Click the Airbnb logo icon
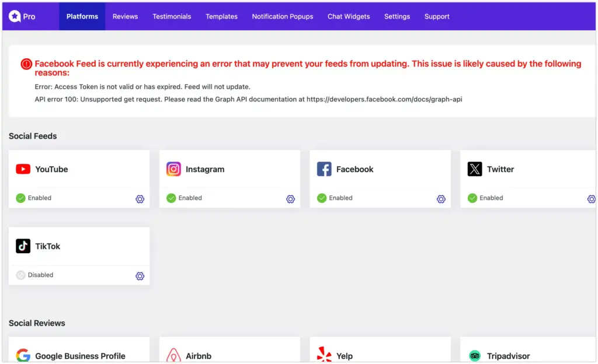The height and width of the screenshot is (364, 598). click(173, 355)
